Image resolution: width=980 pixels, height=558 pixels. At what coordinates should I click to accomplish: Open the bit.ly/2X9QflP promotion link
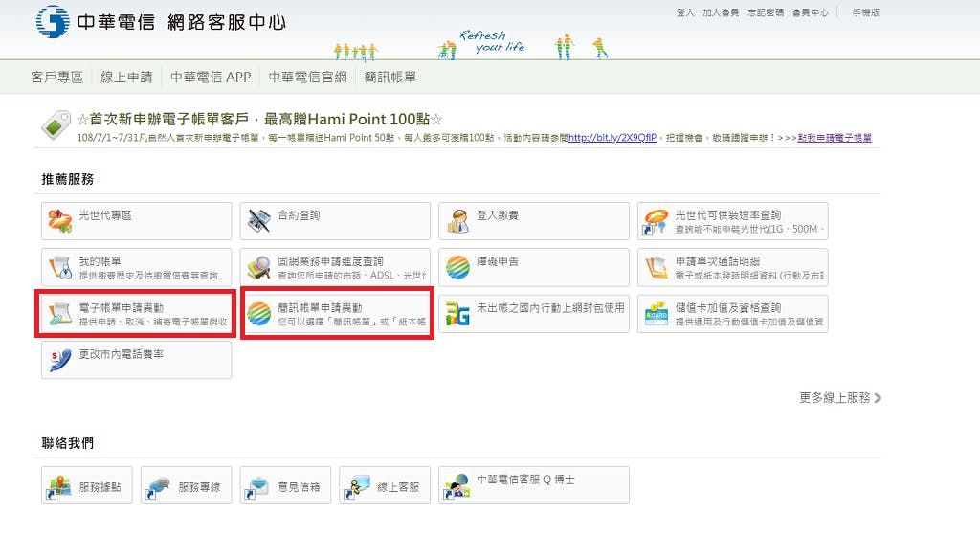612,138
